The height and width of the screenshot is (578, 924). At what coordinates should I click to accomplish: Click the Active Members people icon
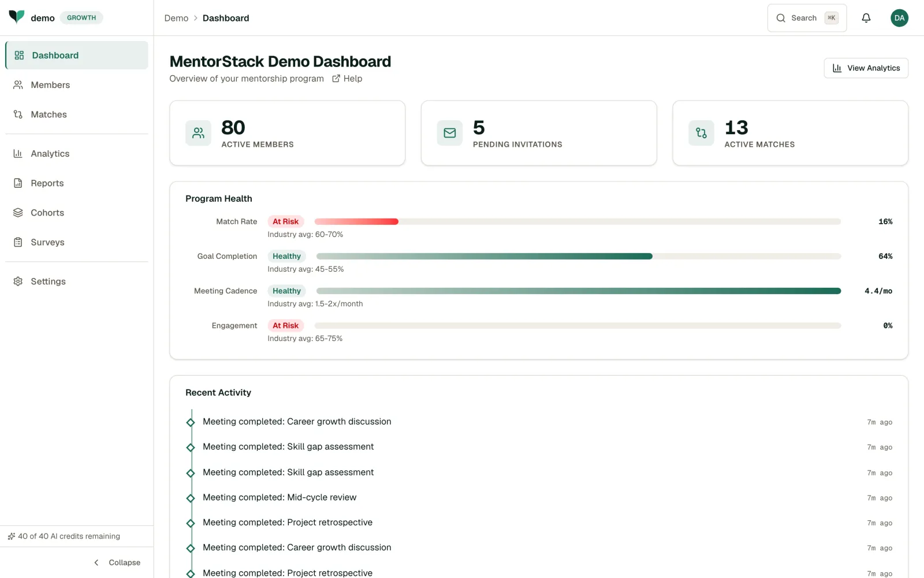(198, 133)
